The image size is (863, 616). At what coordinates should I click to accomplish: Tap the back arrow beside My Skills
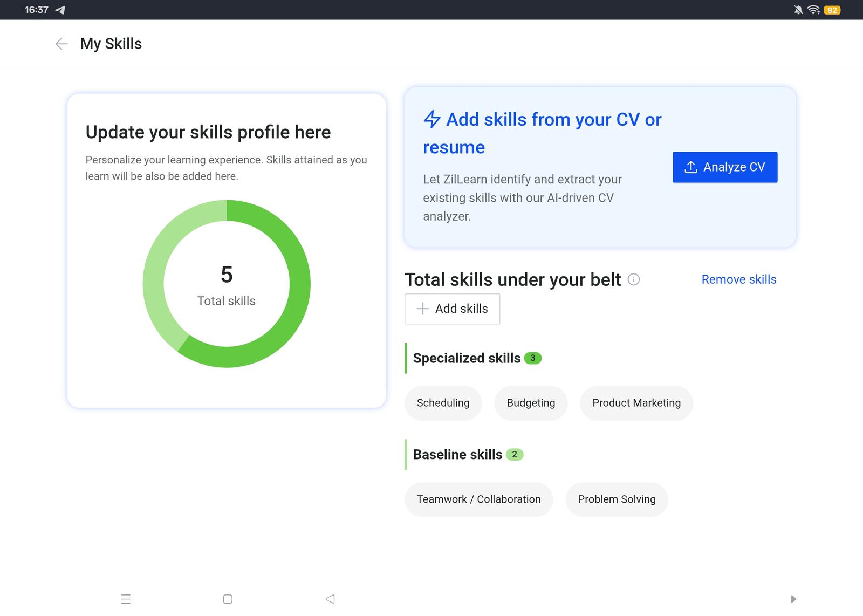[61, 44]
